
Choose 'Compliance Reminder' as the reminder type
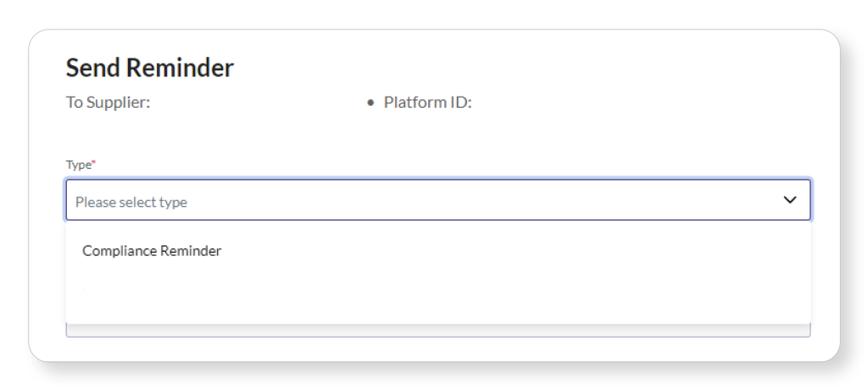[x=152, y=251]
